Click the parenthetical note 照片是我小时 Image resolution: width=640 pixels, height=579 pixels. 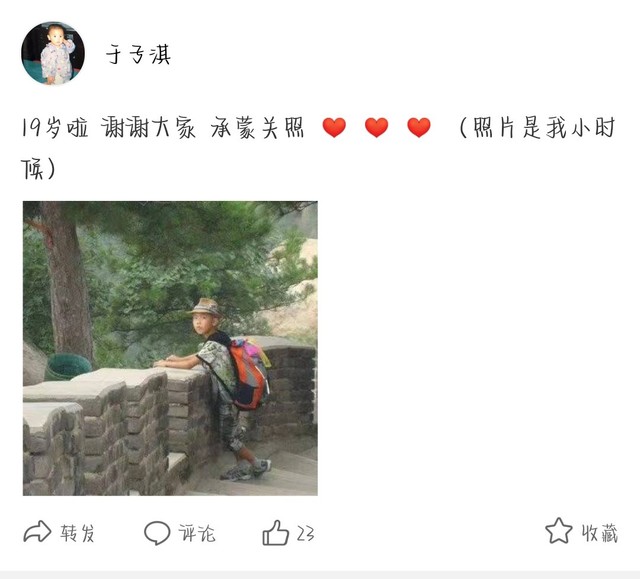(544, 128)
